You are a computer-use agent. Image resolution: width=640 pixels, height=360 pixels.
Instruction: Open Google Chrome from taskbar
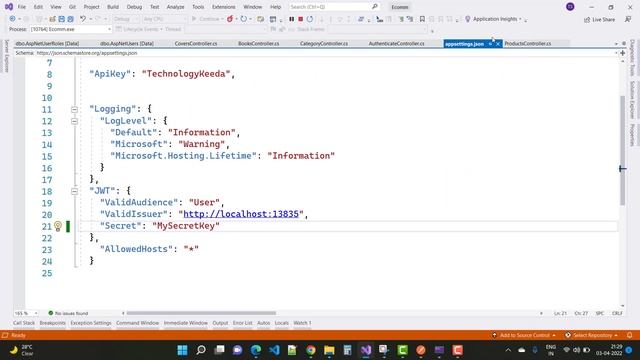click(x=311, y=350)
